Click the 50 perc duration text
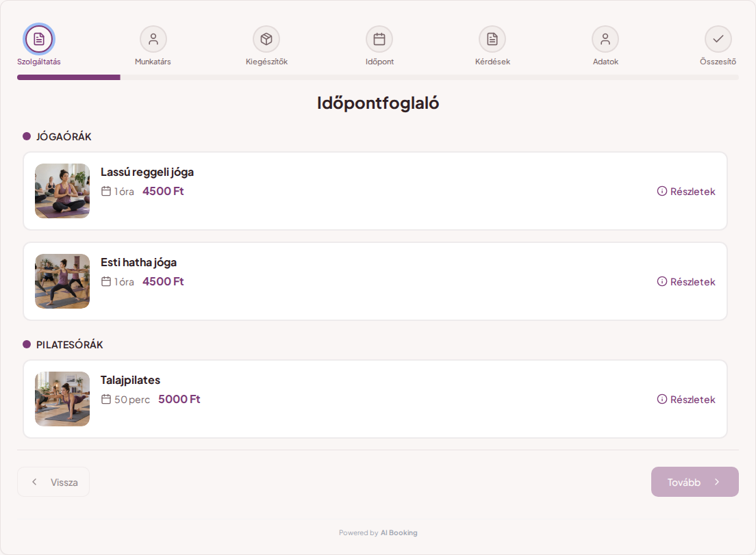 (132, 400)
